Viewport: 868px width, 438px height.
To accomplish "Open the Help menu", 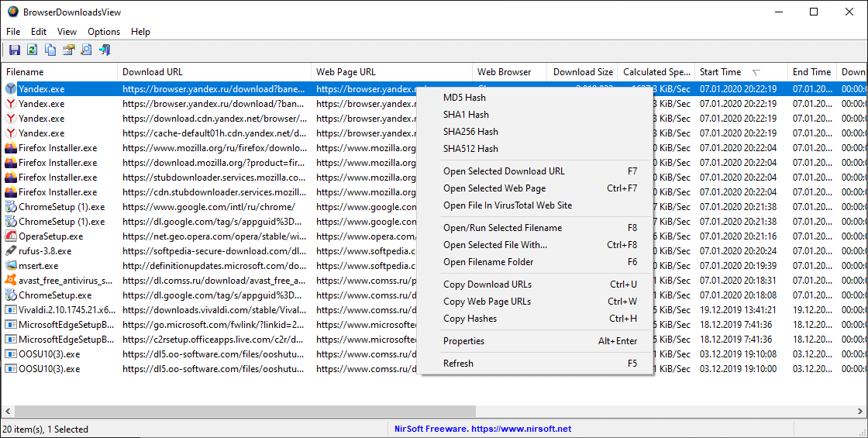I will click(x=140, y=32).
